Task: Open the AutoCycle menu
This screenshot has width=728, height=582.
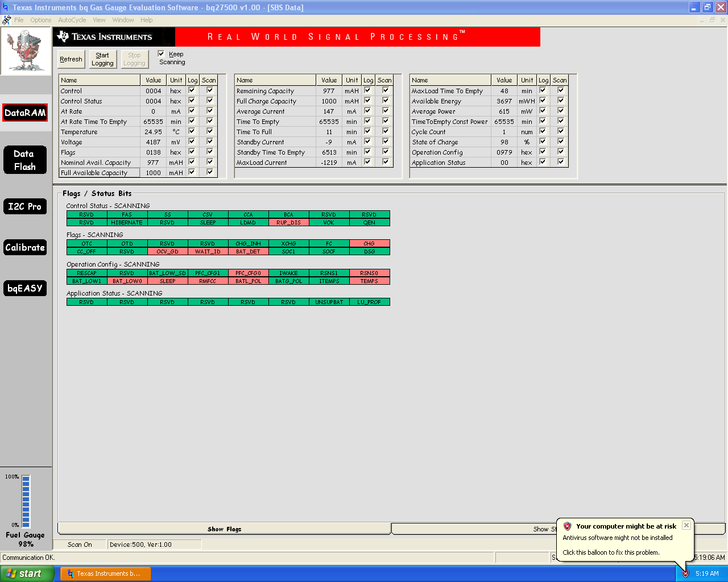Action: [x=72, y=20]
